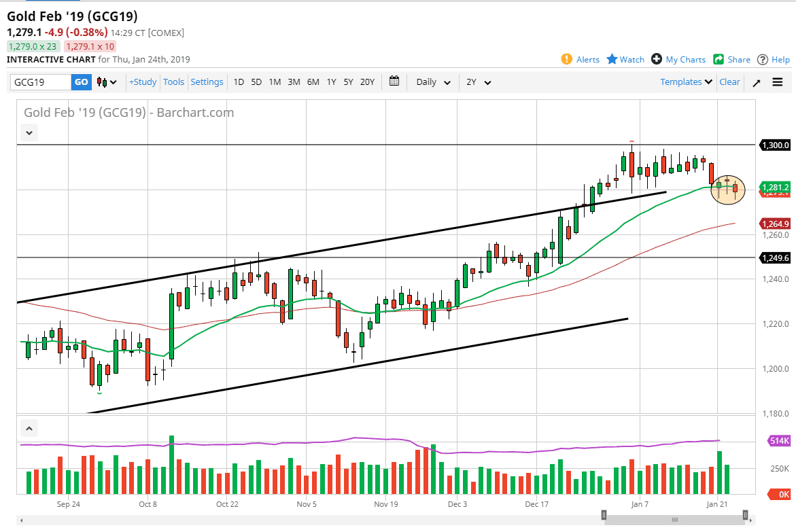Click the Share icon
Image resolution: width=796 pixels, height=532 pixels.
[x=719, y=59]
